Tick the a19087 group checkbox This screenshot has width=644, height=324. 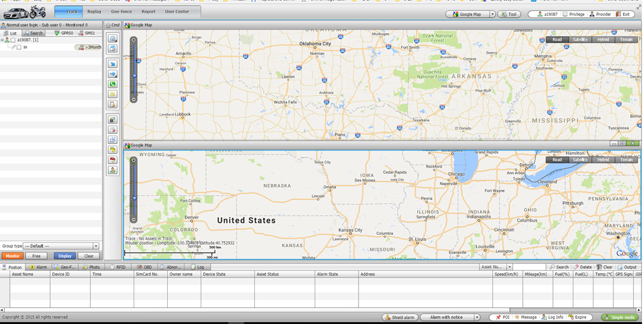[x=13, y=40]
